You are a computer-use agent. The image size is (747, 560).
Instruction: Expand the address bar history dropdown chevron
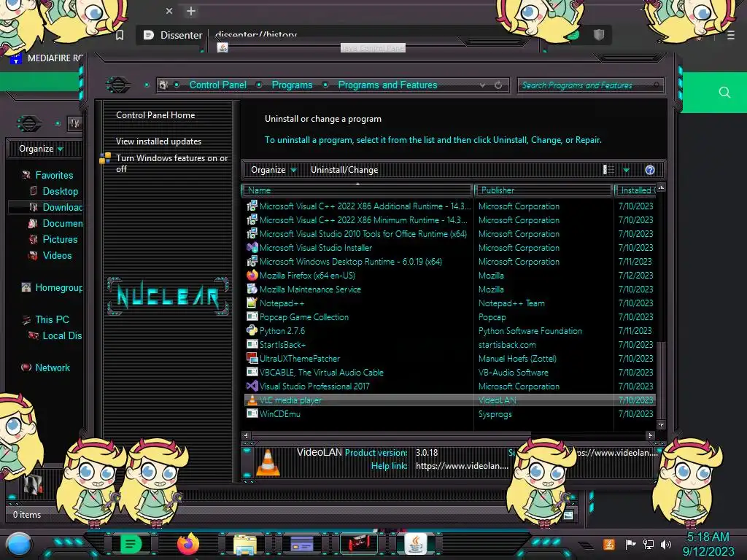tap(483, 85)
